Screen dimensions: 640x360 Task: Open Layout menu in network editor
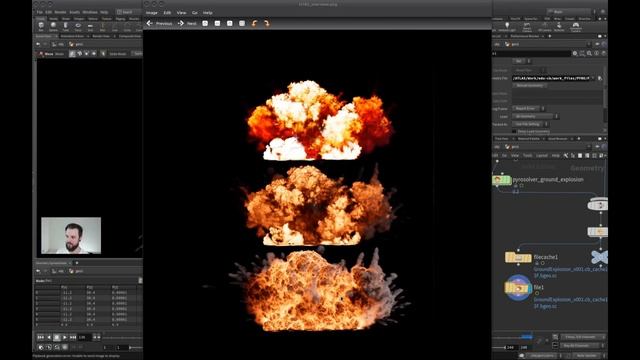click(542, 156)
